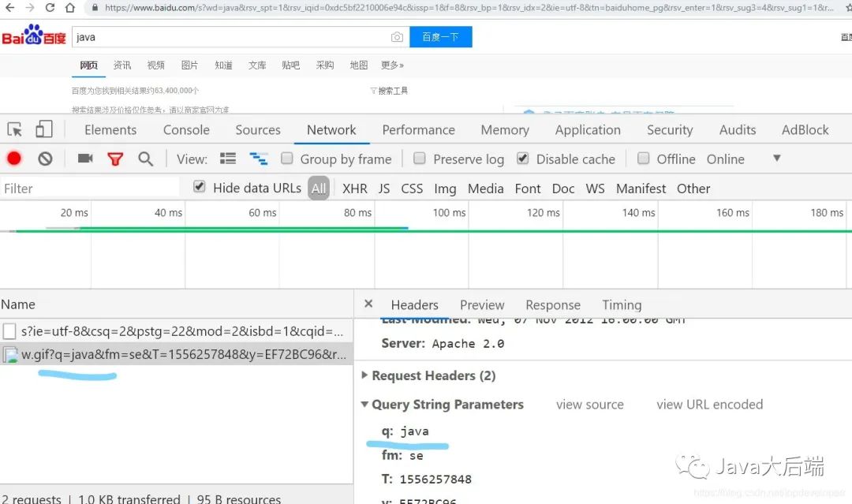Screen dimensions: 852x504
Task: Filter requests by Img
Action: [x=445, y=189]
